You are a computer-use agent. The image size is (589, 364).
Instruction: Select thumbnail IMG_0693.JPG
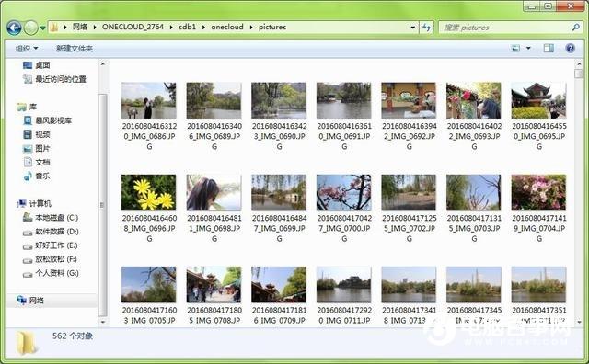[x=474, y=100]
